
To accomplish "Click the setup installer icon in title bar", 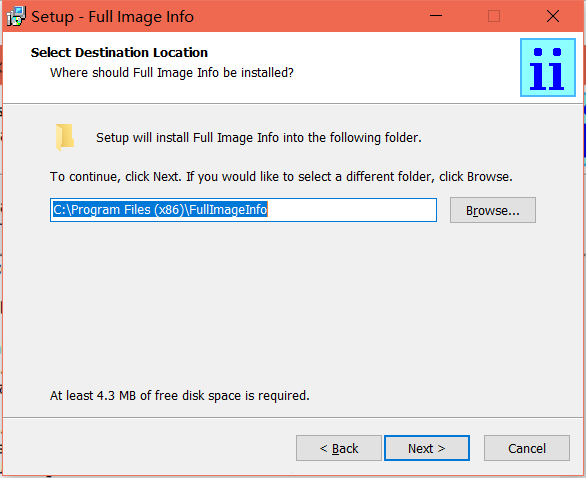I will click(16, 16).
